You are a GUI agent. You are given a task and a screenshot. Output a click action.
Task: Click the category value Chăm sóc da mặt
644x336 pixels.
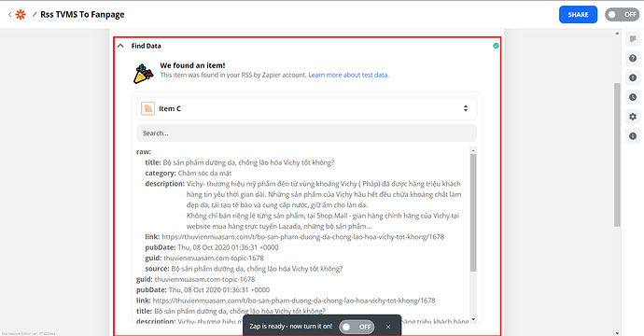[x=204, y=174]
